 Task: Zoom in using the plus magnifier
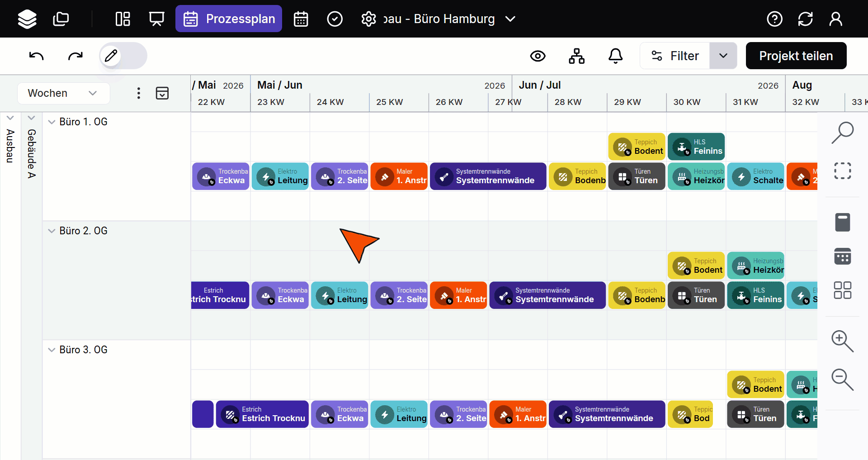(x=842, y=341)
